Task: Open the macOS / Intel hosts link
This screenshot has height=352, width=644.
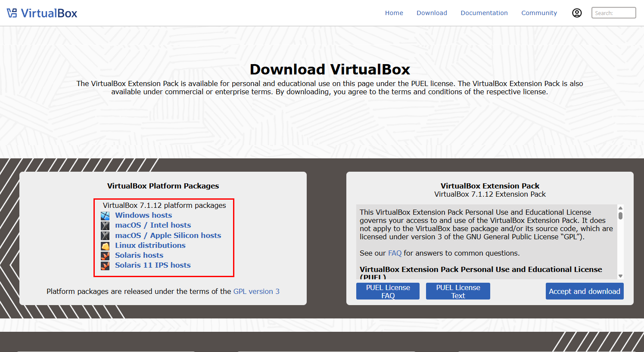Action: click(153, 225)
